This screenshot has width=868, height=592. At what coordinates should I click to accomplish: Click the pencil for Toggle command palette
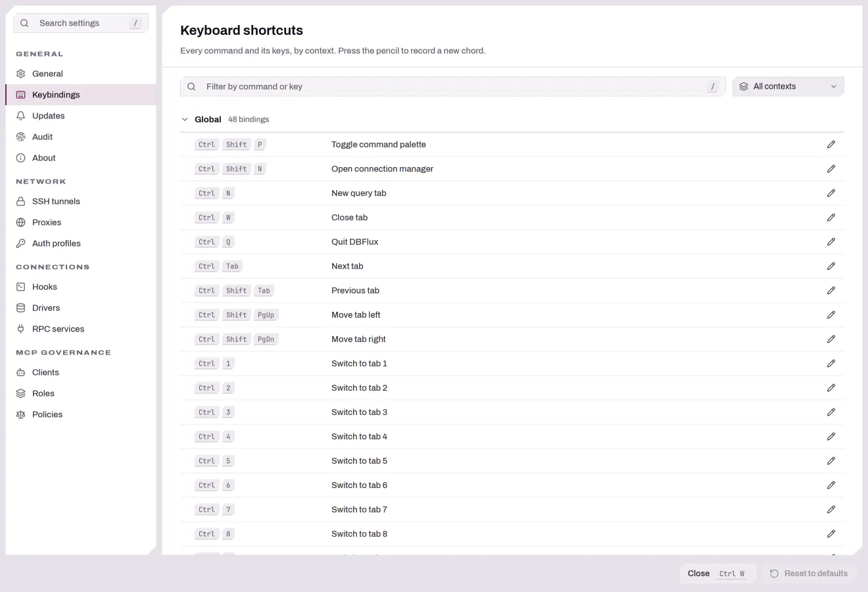click(x=831, y=145)
